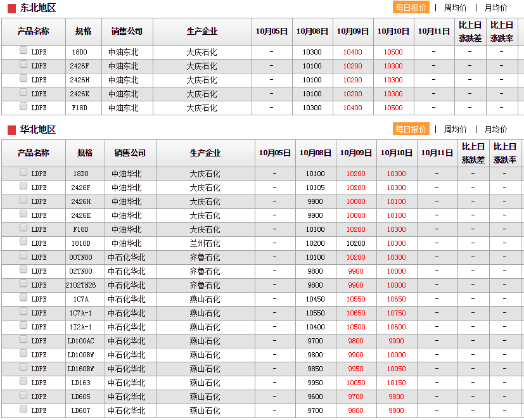Select the LD605 row checkbox

point(23,395)
